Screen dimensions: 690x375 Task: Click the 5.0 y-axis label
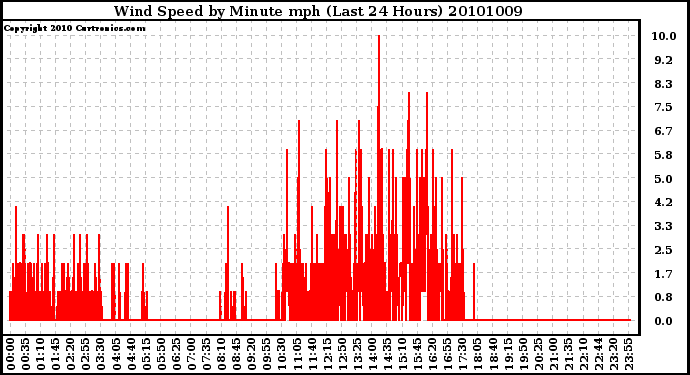tap(664, 179)
